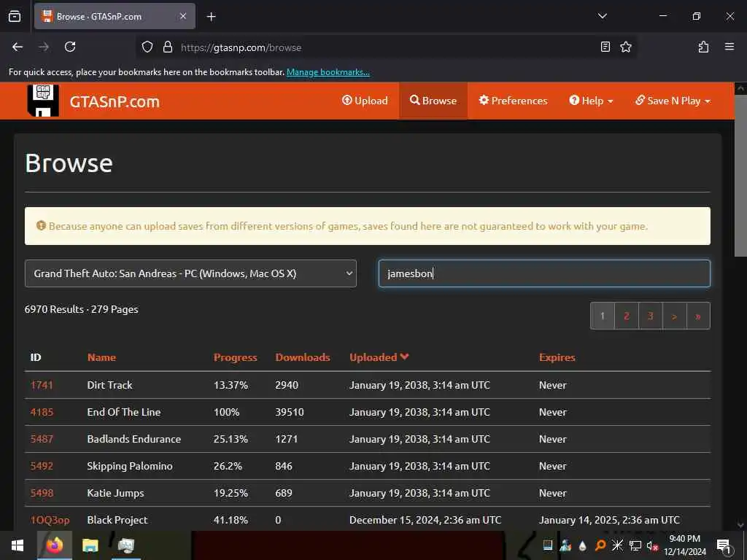
Task: Open the notification center icon
Action: [724, 545]
